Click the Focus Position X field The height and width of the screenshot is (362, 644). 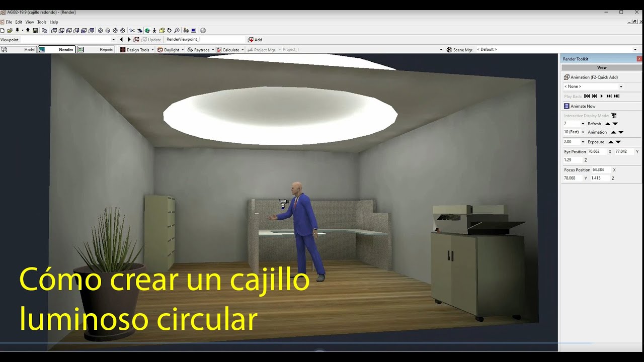(601, 170)
